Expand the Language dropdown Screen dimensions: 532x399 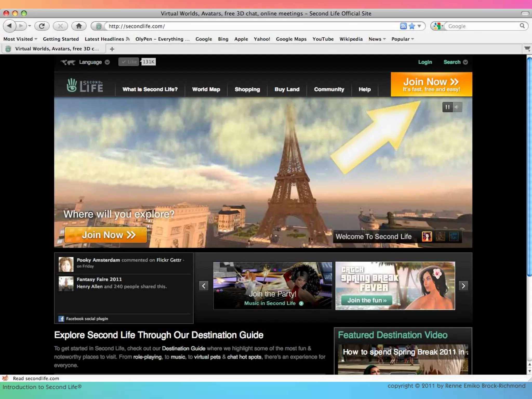(94, 62)
